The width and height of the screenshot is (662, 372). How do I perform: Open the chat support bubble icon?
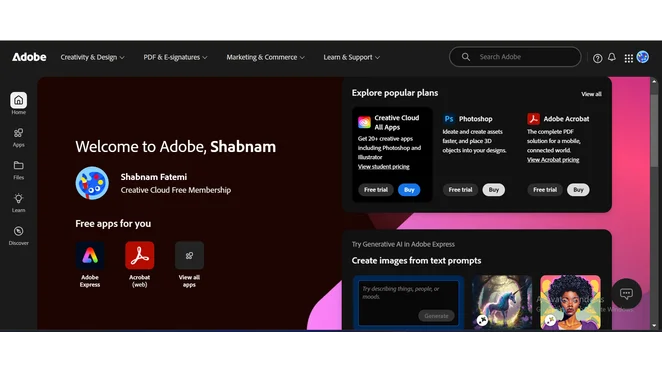tap(627, 293)
